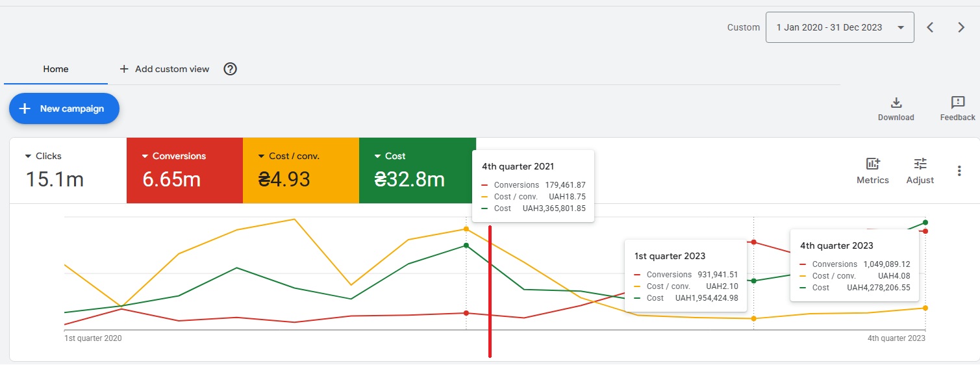Go to previous date range arrow
This screenshot has height=365, width=980.
click(x=930, y=27)
